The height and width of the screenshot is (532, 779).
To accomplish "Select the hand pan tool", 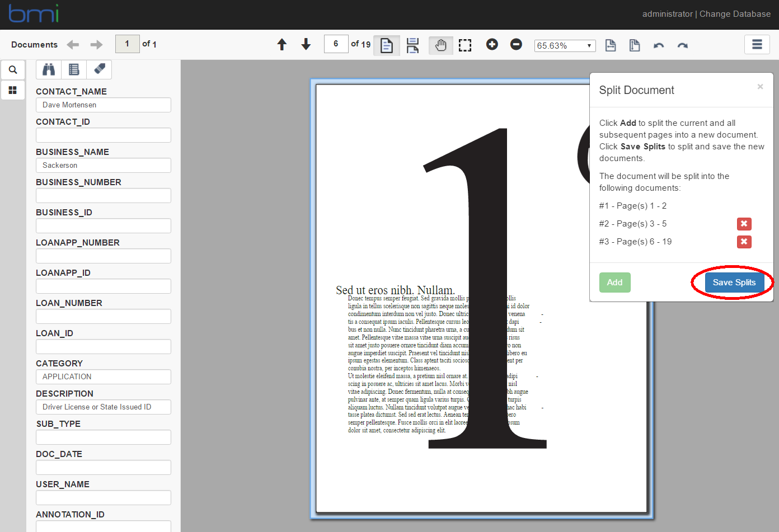I will pyautogui.click(x=441, y=45).
